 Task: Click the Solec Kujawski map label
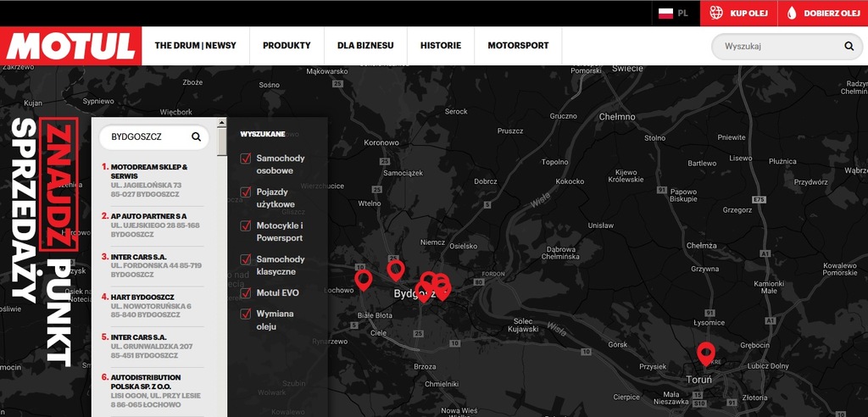pos(523,325)
